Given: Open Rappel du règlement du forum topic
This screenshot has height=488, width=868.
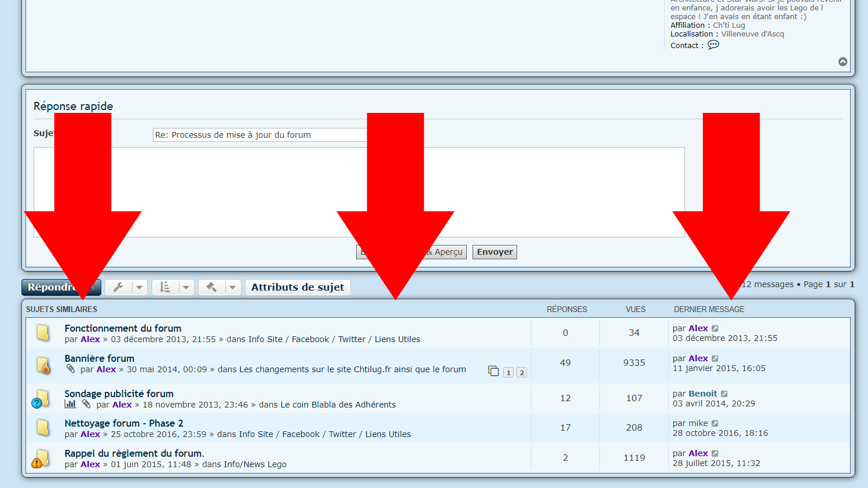Looking at the screenshot, I should click(x=134, y=453).
